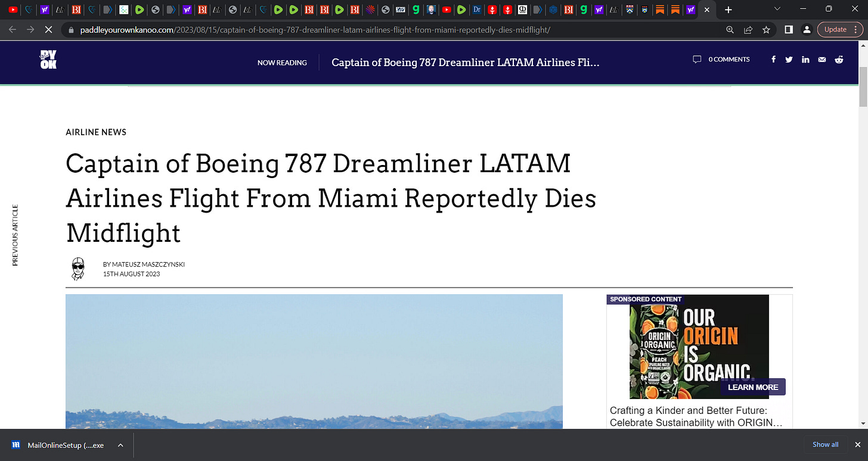
Task: Click the Origin Organic ad image
Action: point(699,347)
